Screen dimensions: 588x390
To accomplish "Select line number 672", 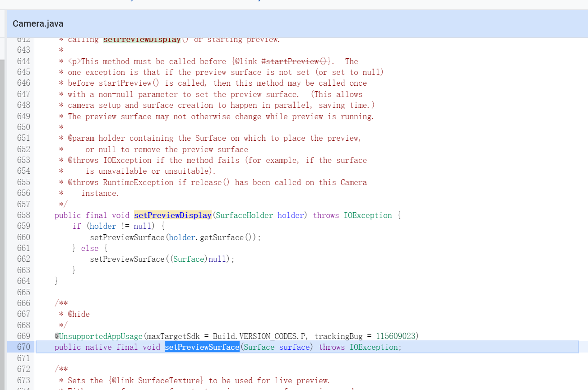I will coord(23,369).
